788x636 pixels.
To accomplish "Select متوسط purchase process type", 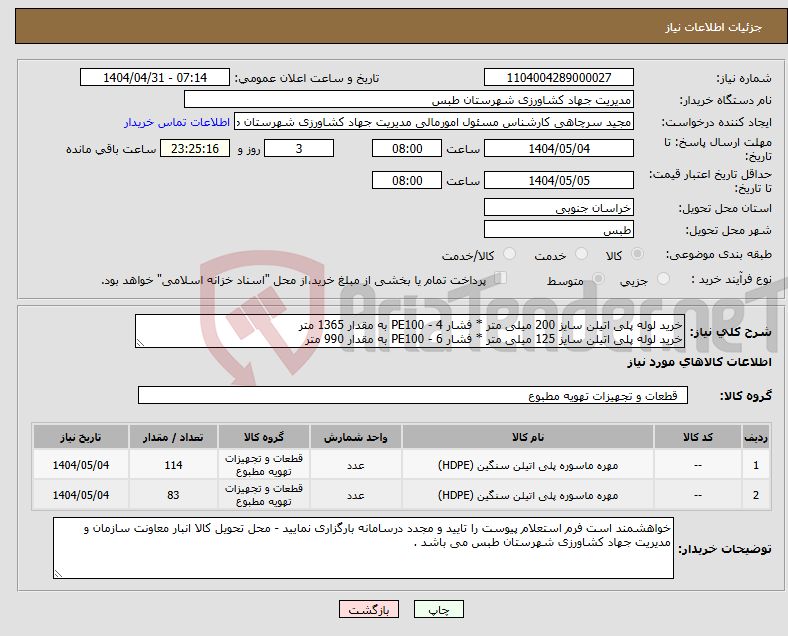I will pyautogui.click(x=599, y=280).
